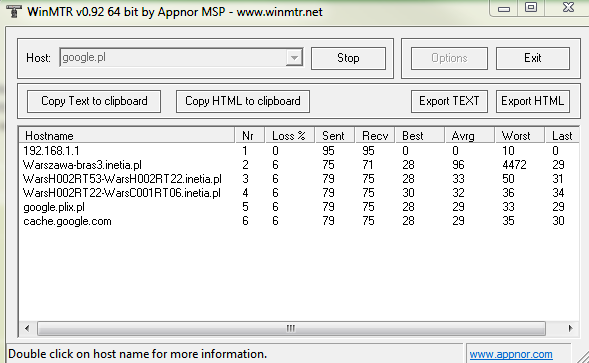The image size is (589, 363).
Task: Click the Recv value 71
Action: pos(368,165)
